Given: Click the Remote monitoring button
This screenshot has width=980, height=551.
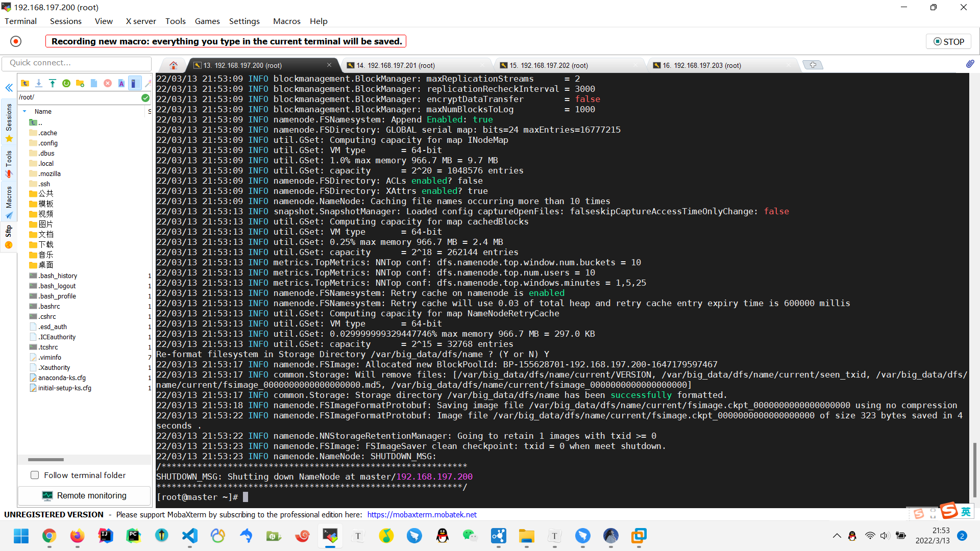Looking at the screenshot, I should click(84, 495).
